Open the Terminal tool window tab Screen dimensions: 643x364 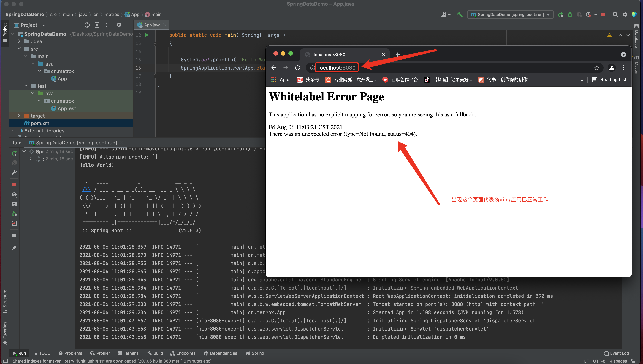coord(129,353)
